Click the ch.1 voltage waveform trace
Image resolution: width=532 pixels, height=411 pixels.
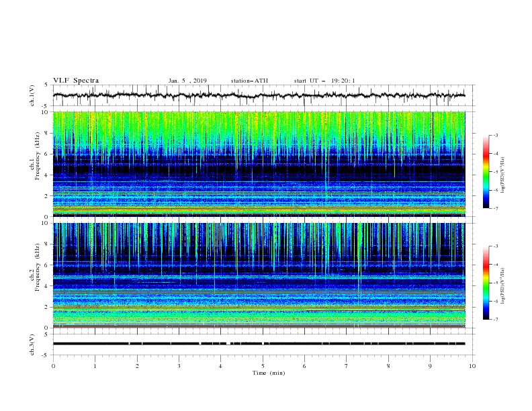(x=259, y=95)
